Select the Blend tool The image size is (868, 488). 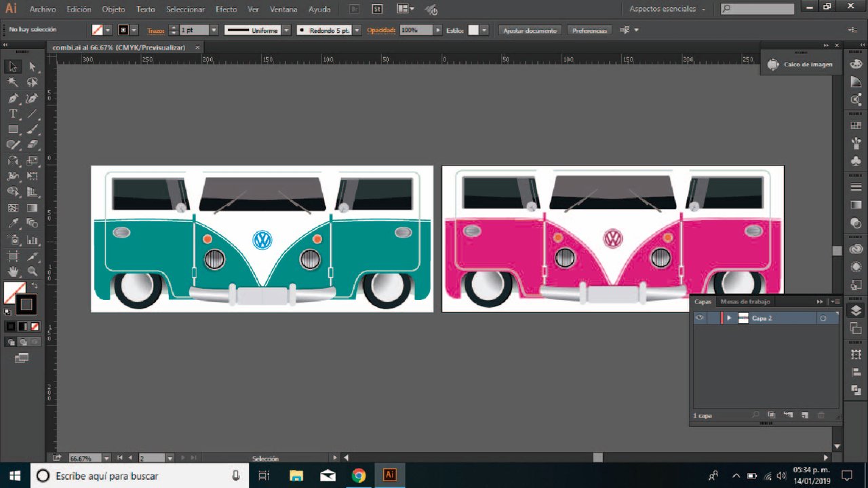click(x=32, y=223)
